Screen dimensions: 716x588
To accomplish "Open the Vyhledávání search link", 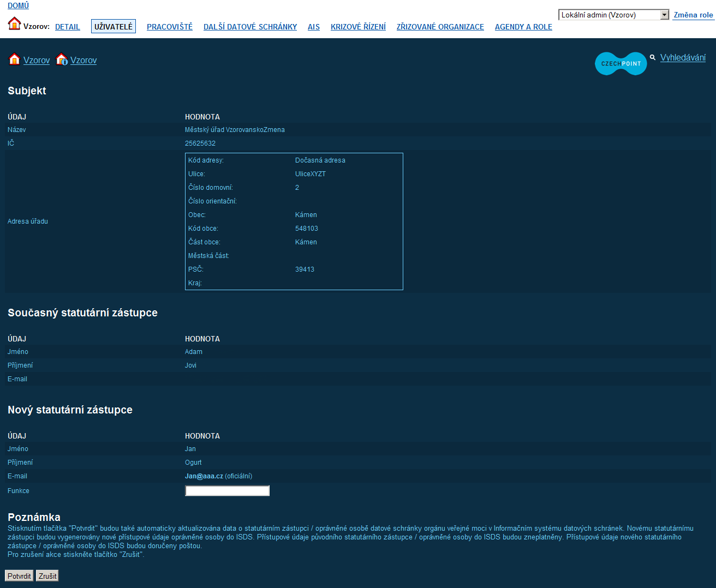I will click(683, 57).
